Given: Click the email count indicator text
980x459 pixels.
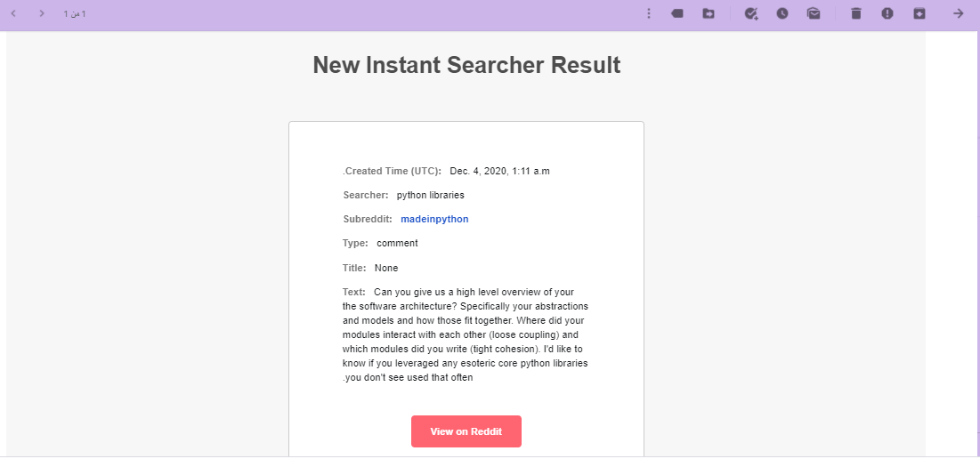Looking at the screenshot, I should (x=75, y=14).
